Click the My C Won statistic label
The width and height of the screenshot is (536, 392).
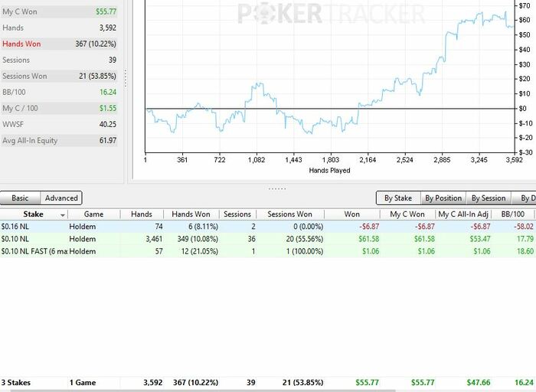[20, 11]
